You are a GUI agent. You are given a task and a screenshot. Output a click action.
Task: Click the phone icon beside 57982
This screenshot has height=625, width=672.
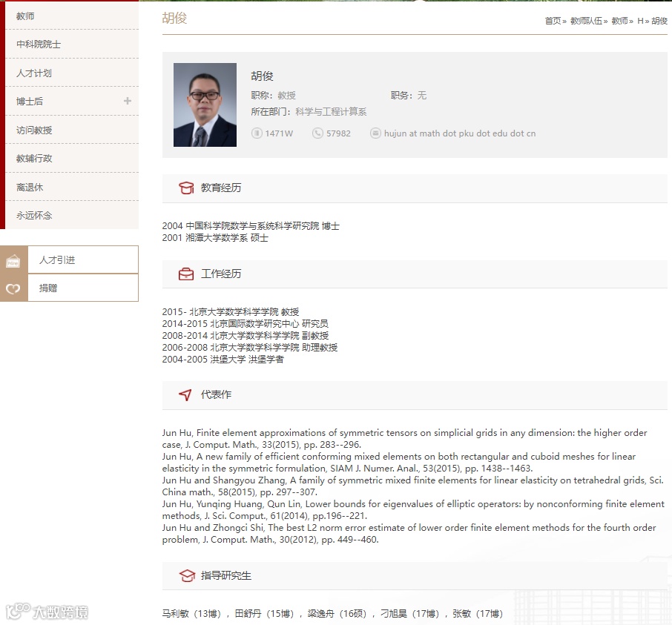(317, 133)
